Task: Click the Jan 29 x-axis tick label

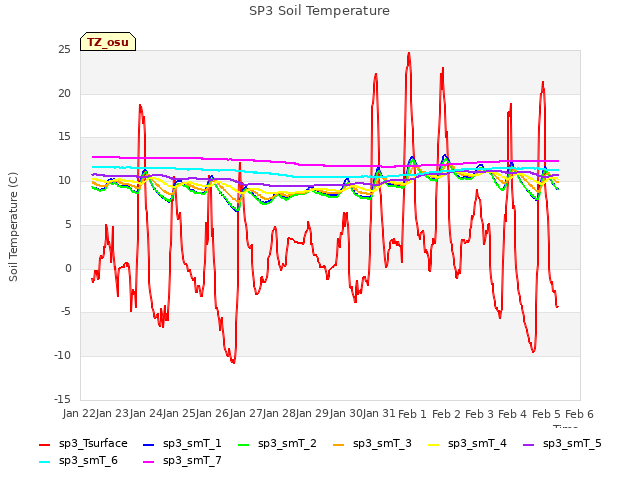Action: pos(312,414)
